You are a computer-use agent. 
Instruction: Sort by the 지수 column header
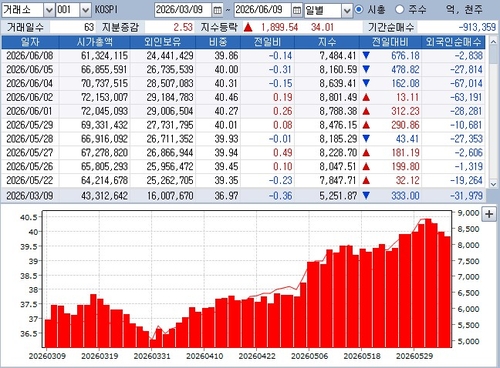point(327,42)
